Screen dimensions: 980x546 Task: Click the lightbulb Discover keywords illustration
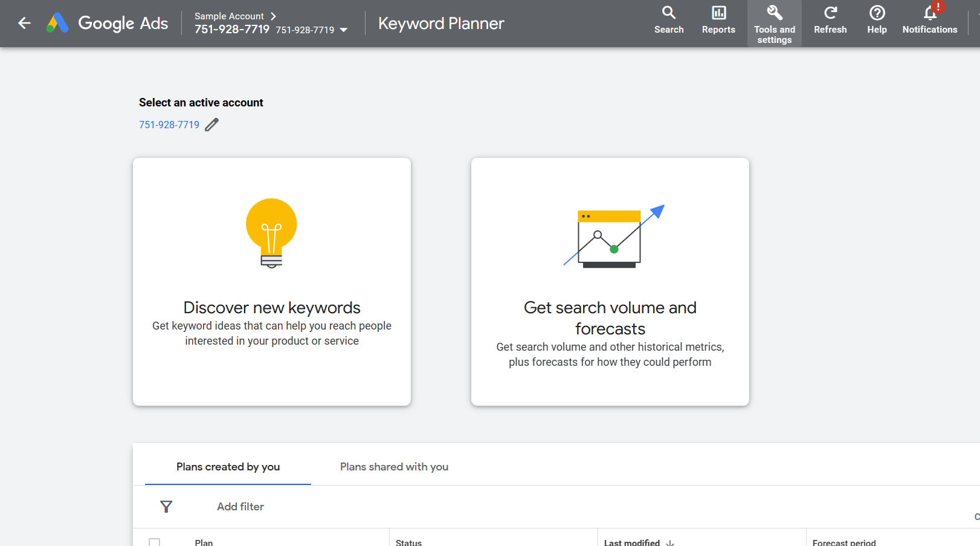[x=271, y=233]
